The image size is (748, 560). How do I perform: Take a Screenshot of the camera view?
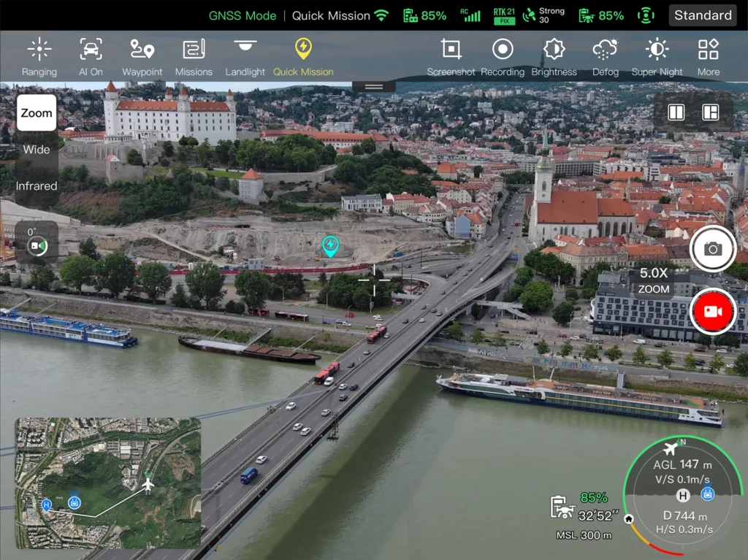451,57
